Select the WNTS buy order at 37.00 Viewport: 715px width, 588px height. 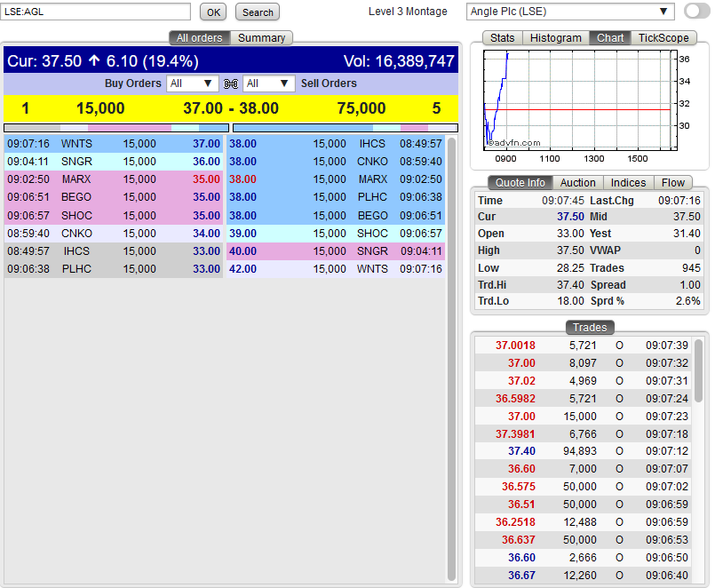coord(114,144)
